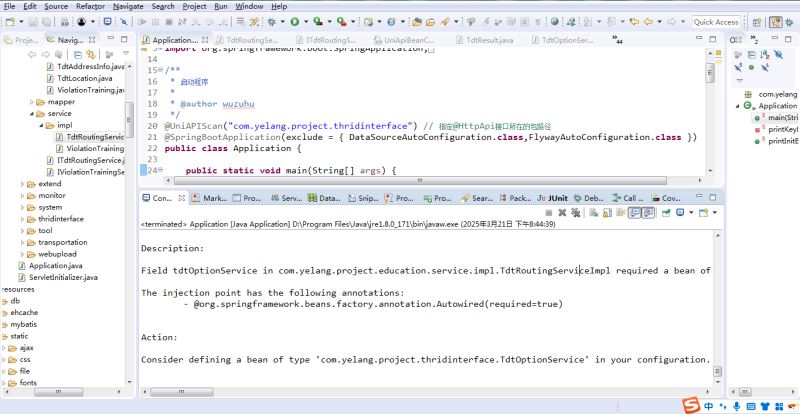Click line 24 folding marker in the editor
Screen dimensions: 800x414
160,170
